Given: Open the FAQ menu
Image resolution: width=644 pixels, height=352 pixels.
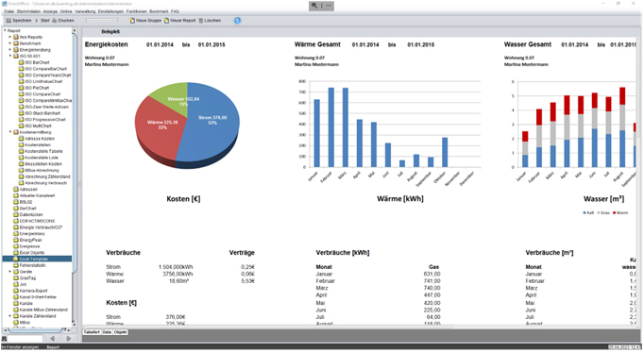Looking at the screenshot, I should (175, 11).
